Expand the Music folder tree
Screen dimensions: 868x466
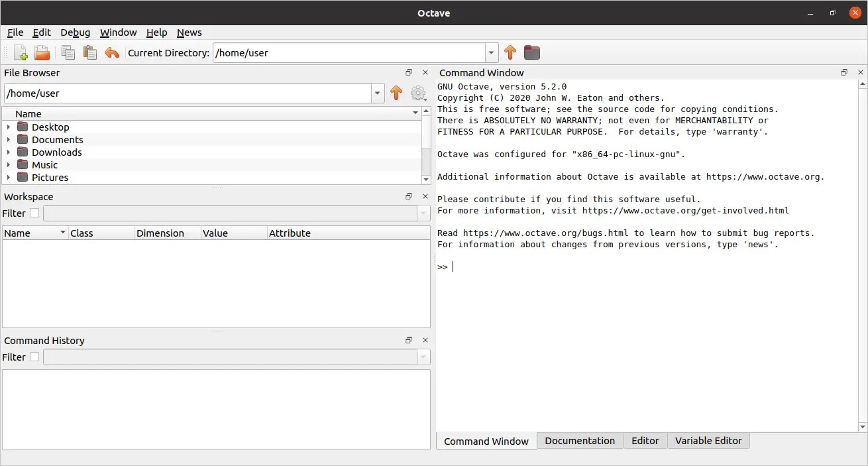click(9, 164)
